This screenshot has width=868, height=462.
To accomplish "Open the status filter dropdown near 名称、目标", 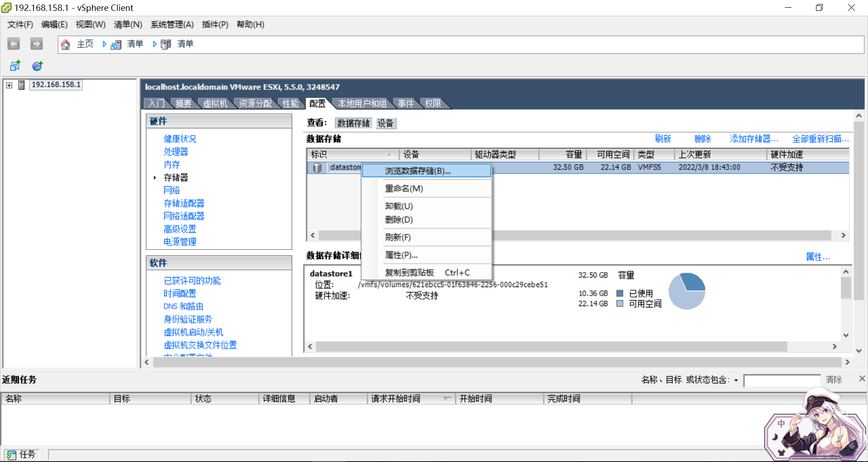I will tap(736, 380).
